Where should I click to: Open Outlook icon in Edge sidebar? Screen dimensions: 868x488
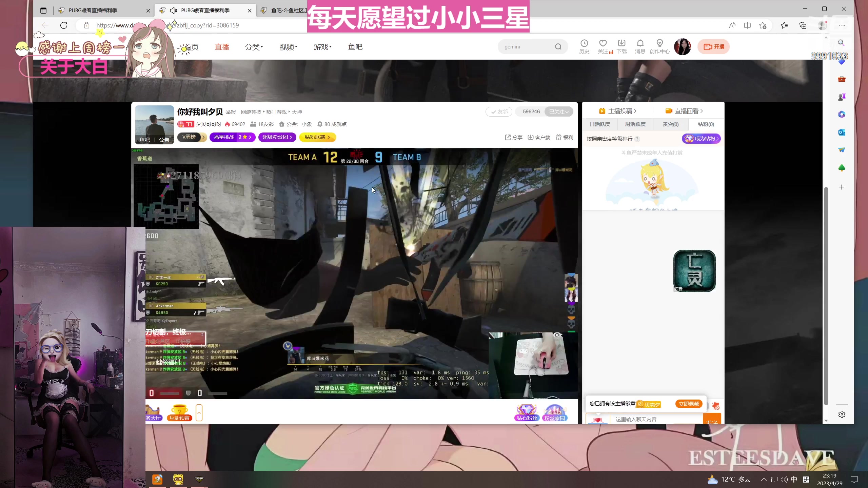point(842,132)
